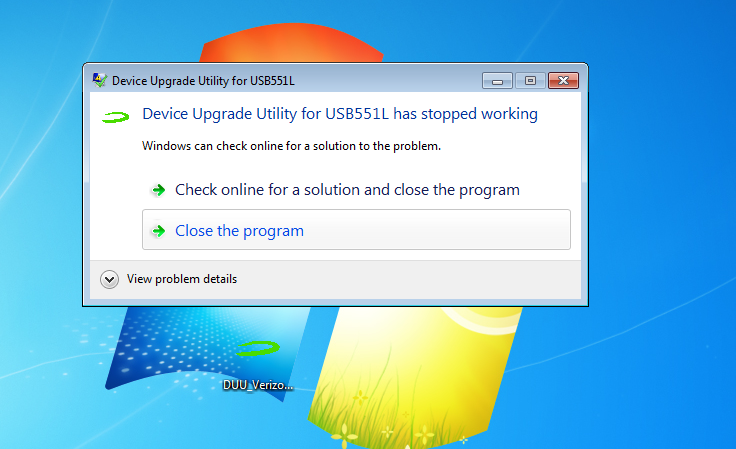Minimize the Device Upgrade Utility dialog
This screenshot has height=449, width=736.
pyautogui.click(x=497, y=81)
